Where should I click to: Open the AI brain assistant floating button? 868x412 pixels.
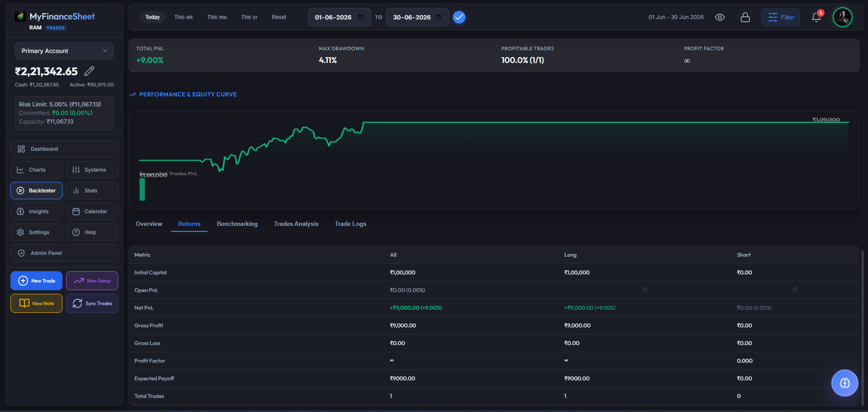(x=844, y=383)
